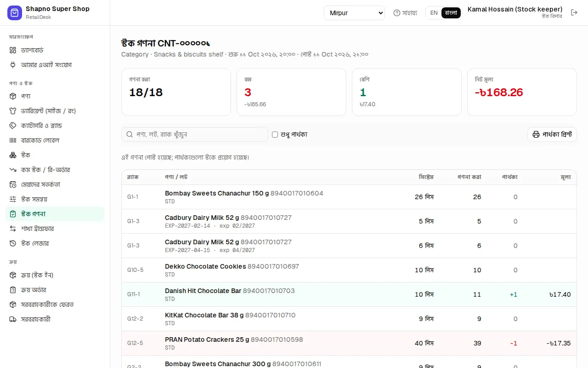The height and width of the screenshot is (368, 588).
Task: Select the বাংলা language option
Action: click(451, 13)
